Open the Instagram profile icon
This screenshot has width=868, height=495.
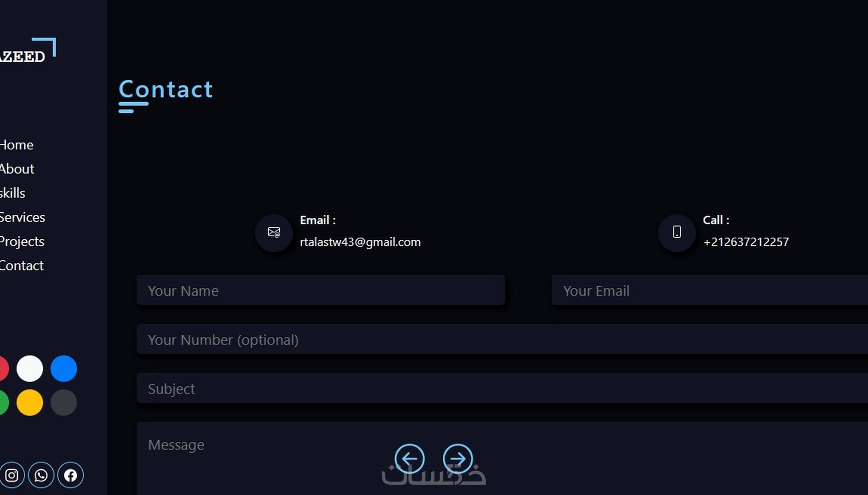point(12,475)
